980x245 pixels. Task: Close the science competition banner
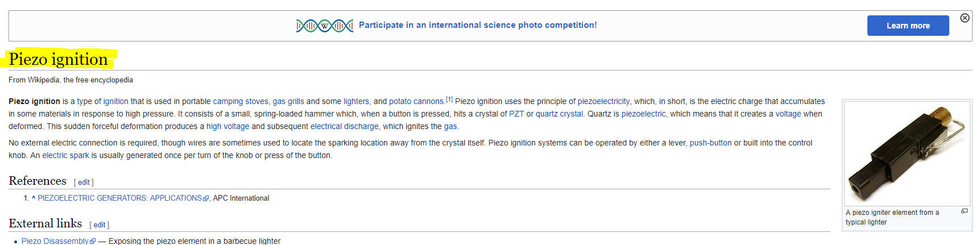coord(965,18)
